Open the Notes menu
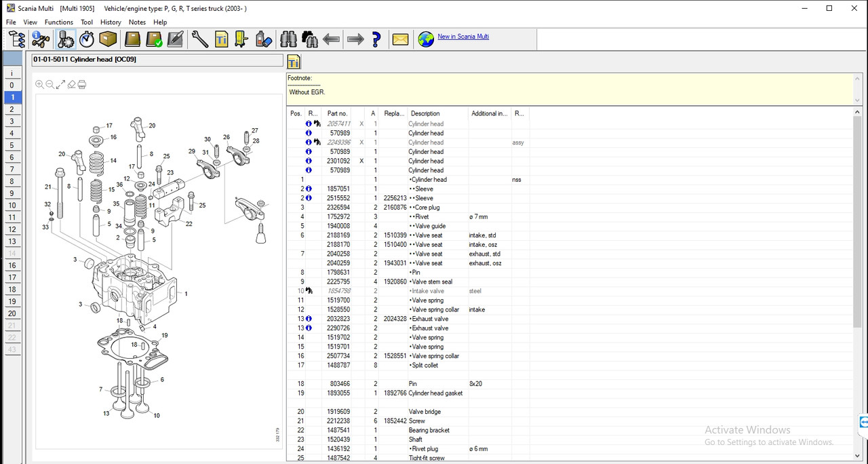Screen dimensions: 868x464 (137, 22)
